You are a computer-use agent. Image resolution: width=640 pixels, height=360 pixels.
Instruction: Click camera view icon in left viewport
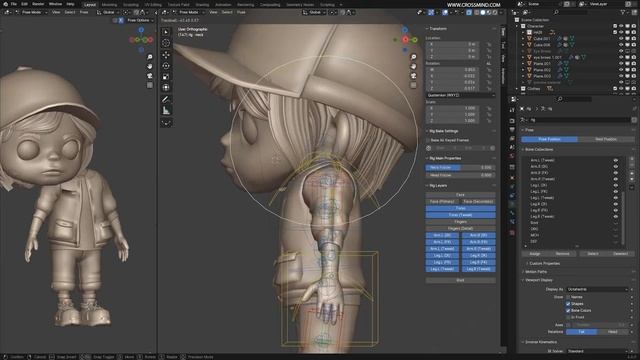(x=150, y=76)
